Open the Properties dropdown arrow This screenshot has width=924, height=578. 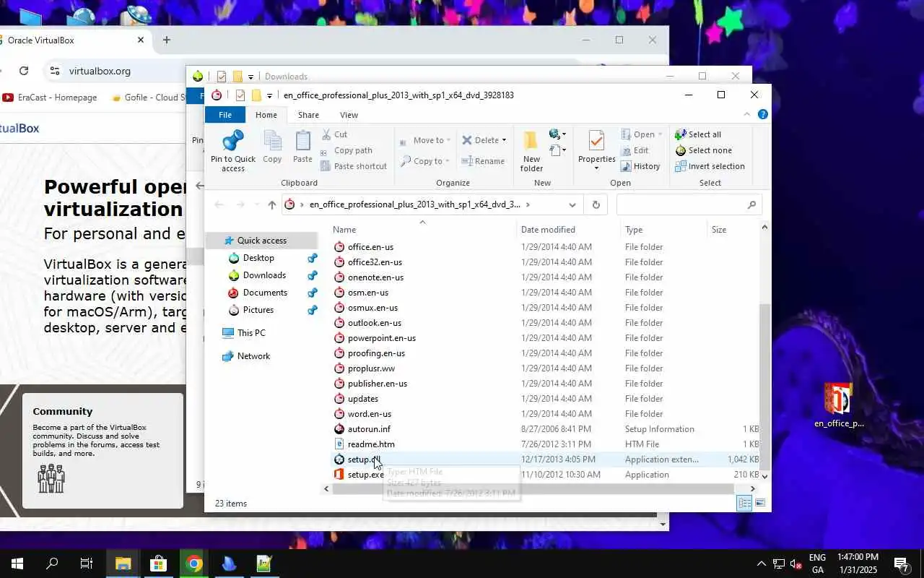[596, 169]
